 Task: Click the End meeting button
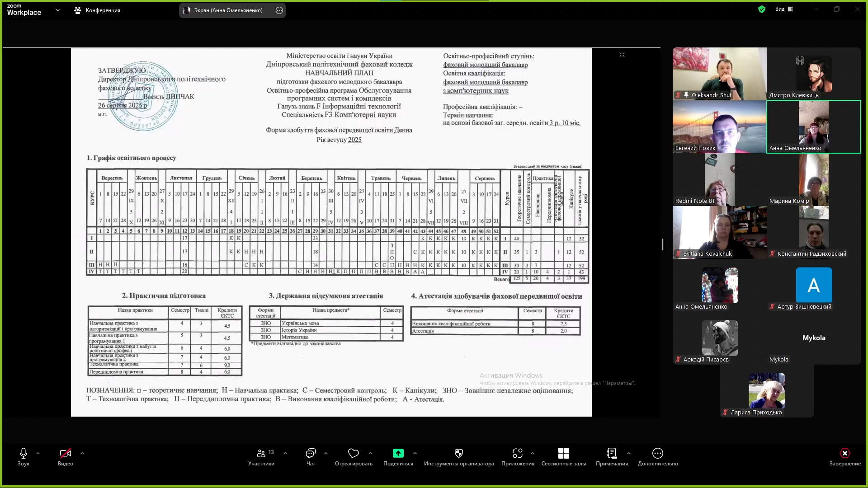pyautogui.click(x=844, y=453)
